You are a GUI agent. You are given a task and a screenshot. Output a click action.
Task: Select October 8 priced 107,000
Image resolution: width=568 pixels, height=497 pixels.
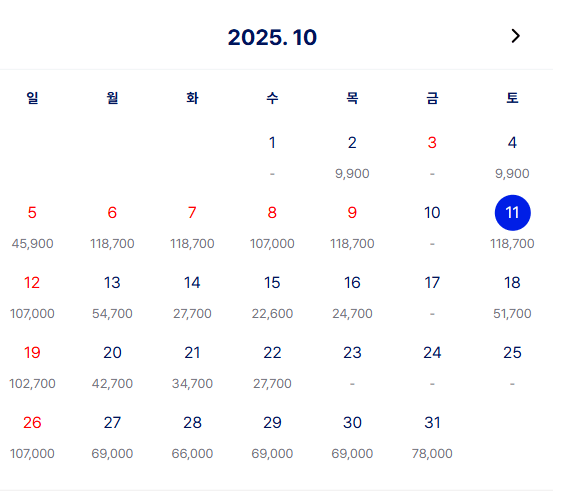point(272,227)
